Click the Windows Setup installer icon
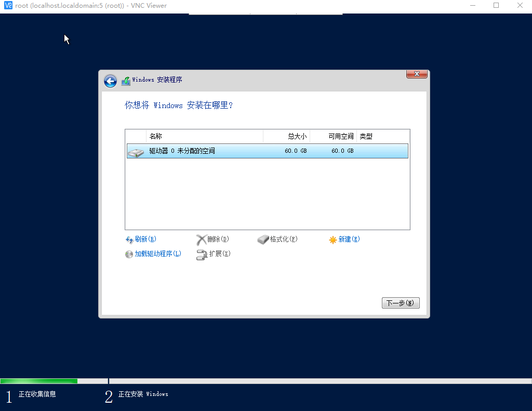This screenshot has height=411, width=532. tap(126, 81)
